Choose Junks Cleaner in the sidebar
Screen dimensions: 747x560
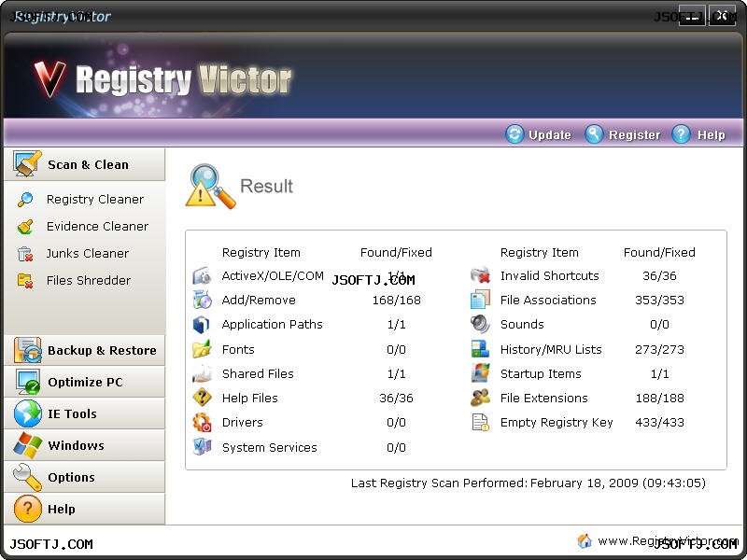tap(87, 254)
